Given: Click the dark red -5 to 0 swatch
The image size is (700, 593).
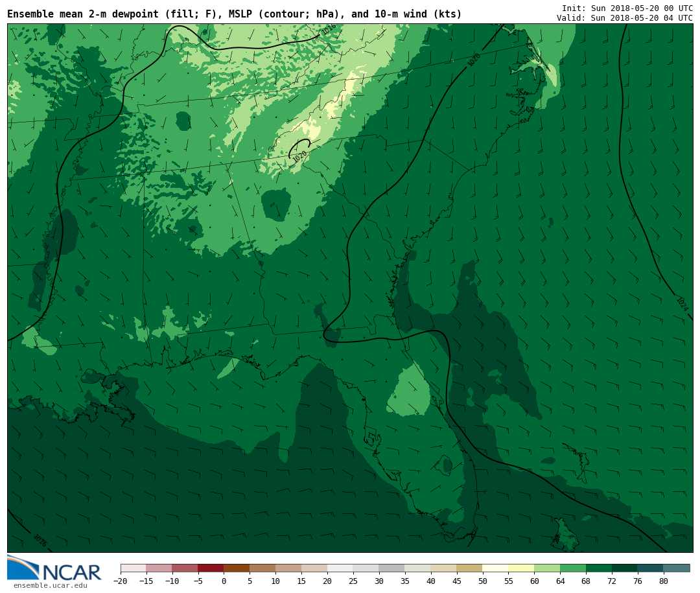Looking at the screenshot, I should (x=211, y=568).
